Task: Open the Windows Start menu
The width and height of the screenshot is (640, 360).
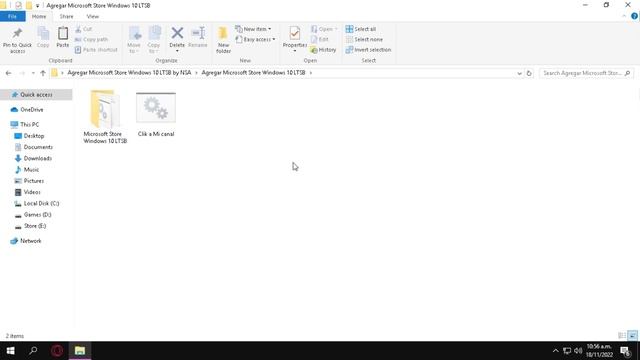Action: pyautogui.click(x=11, y=351)
